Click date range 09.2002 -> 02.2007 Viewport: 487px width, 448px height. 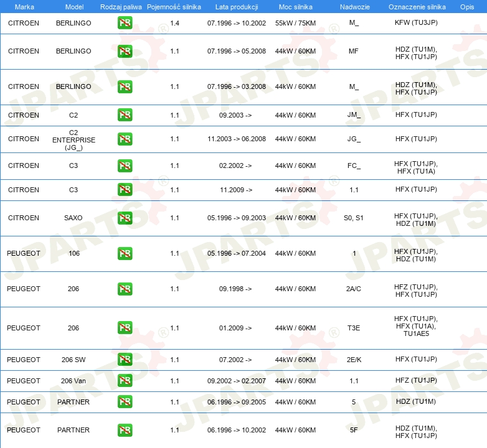coord(237,381)
